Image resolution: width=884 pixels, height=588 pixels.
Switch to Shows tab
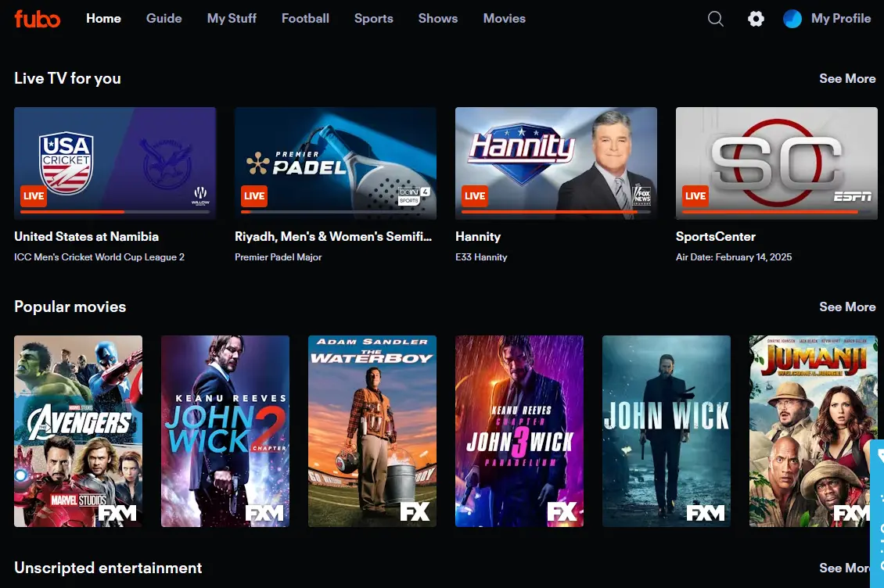tap(438, 19)
